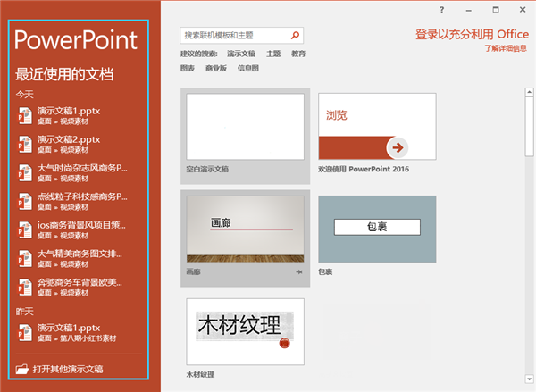Open 打开其他演示文稿 link
536x392 pixels.
point(68,369)
